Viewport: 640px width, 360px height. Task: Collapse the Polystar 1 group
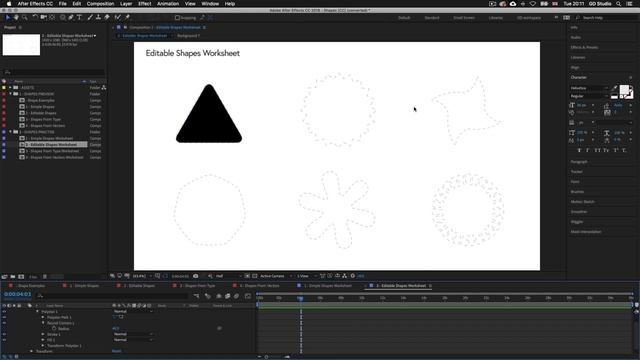38,311
